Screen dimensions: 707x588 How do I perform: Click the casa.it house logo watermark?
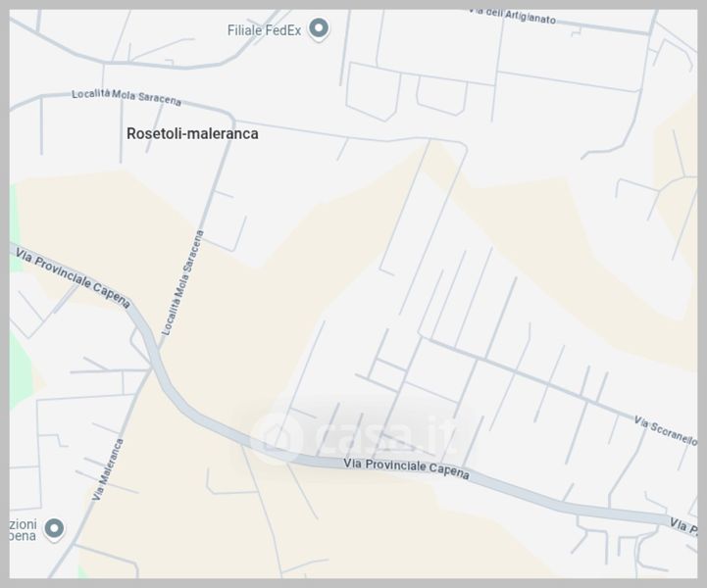277,437
